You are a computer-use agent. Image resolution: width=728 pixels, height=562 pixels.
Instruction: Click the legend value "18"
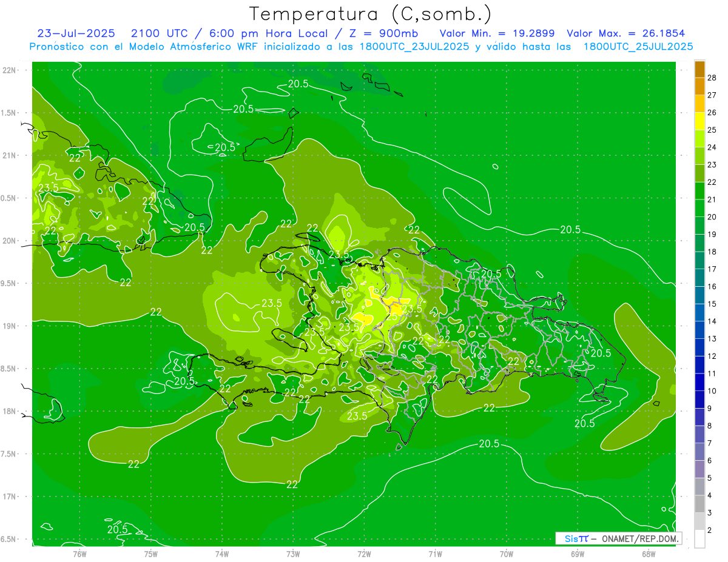712,252
